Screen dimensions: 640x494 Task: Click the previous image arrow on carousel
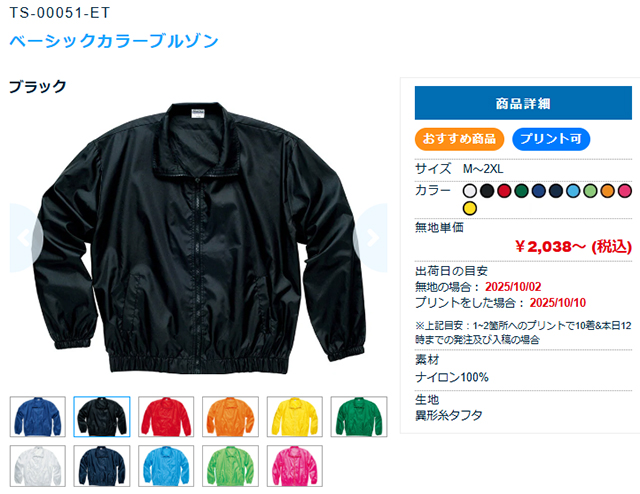coord(25,238)
